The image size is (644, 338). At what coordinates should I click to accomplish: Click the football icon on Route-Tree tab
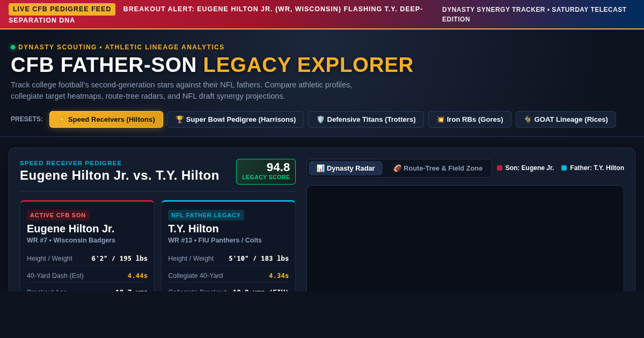click(397, 168)
